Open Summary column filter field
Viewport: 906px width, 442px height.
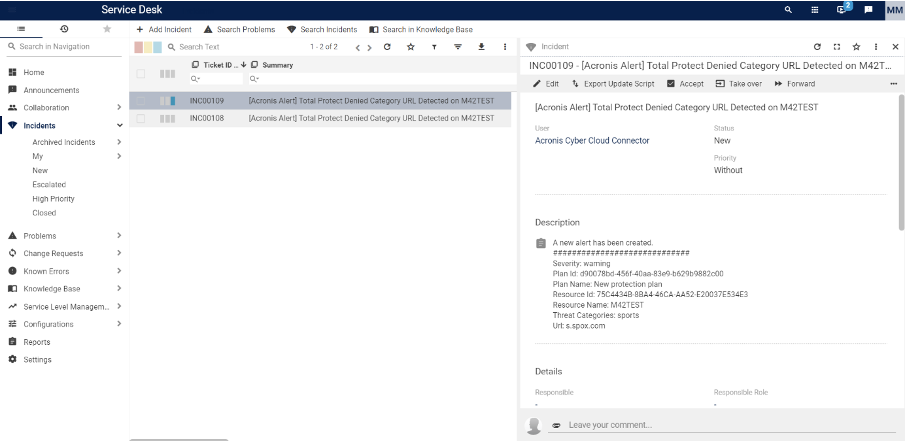tap(381, 79)
